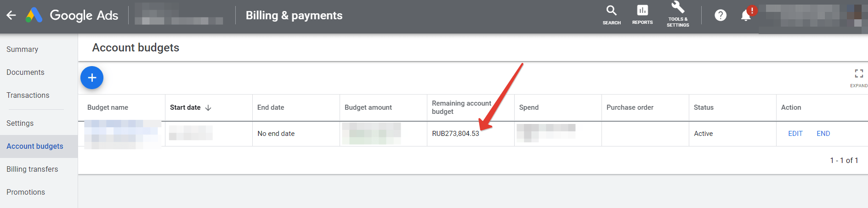Open the Transactions page
This screenshot has height=208, width=868.
tap(28, 95)
